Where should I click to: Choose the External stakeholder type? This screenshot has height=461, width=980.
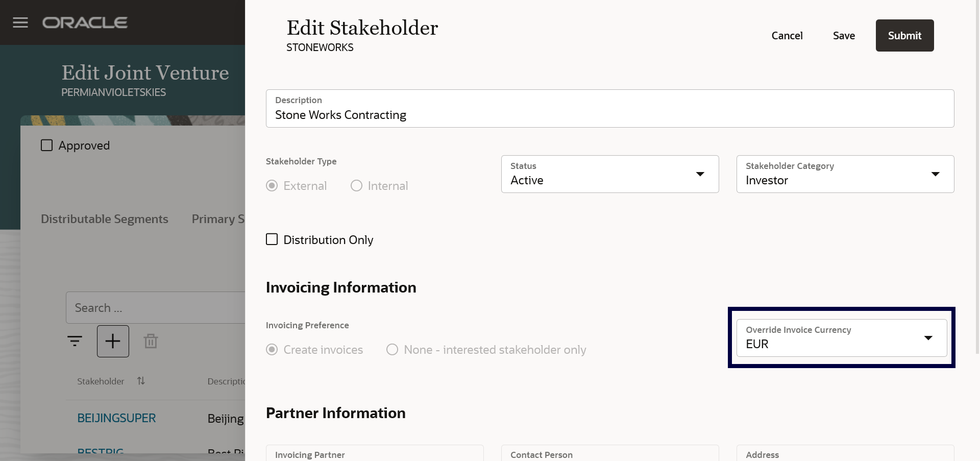pyautogui.click(x=272, y=186)
